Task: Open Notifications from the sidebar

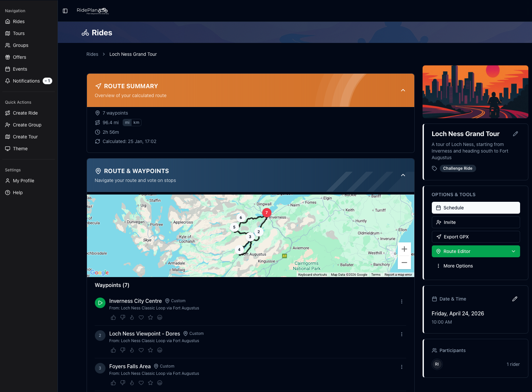Action: (x=26, y=81)
